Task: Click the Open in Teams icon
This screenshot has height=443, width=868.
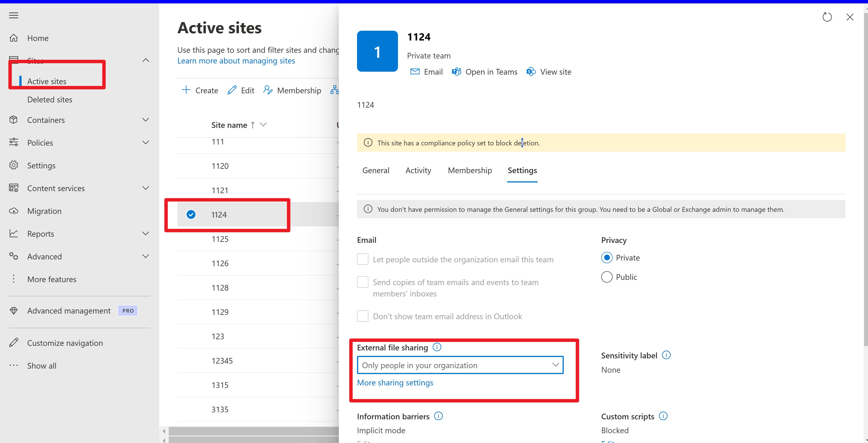Action: pos(457,72)
